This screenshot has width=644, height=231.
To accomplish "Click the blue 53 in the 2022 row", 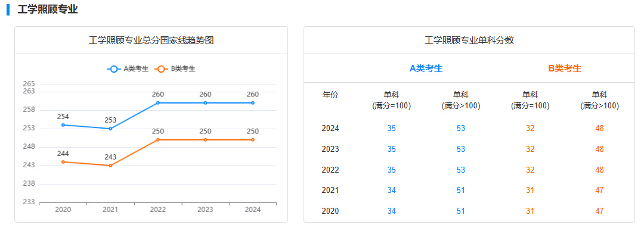I will coord(461,170).
